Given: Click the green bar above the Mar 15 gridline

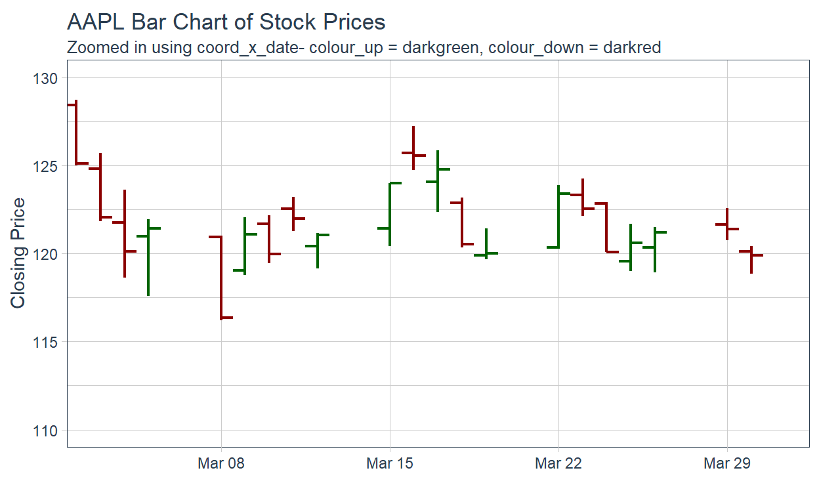Looking at the screenshot, I should tap(390, 213).
